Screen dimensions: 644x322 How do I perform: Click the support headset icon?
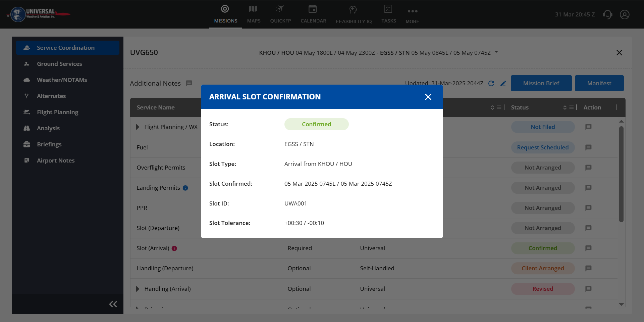click(607, 14)
